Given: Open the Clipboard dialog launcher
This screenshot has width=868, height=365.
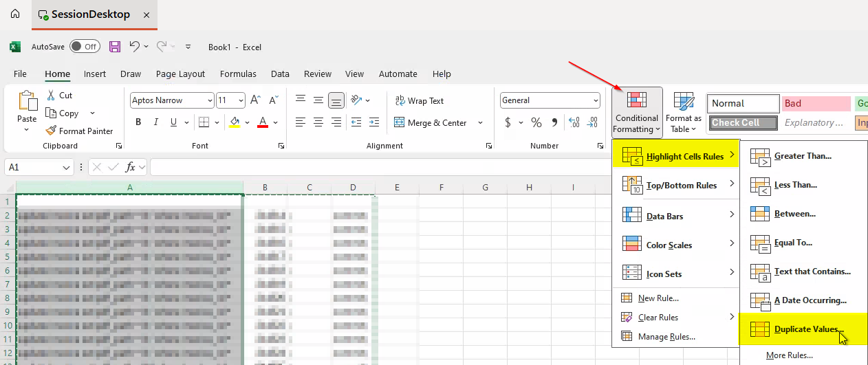Looking at the screenshot, I should tap(119, 146).
